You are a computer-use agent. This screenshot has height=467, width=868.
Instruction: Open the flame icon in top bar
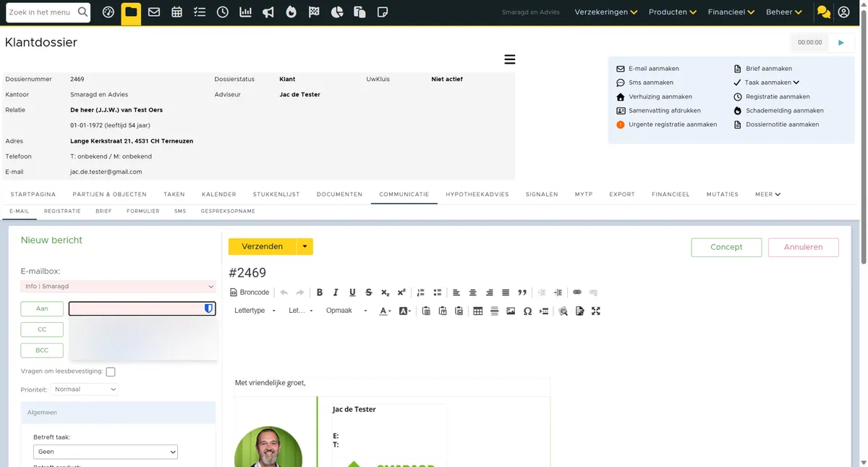291,12
